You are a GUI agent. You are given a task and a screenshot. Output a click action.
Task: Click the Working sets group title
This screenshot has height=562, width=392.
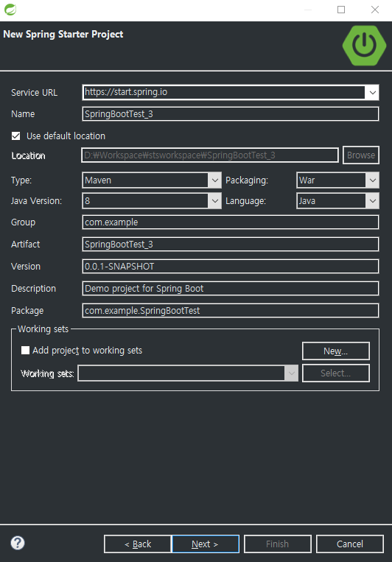coord(43,329)
